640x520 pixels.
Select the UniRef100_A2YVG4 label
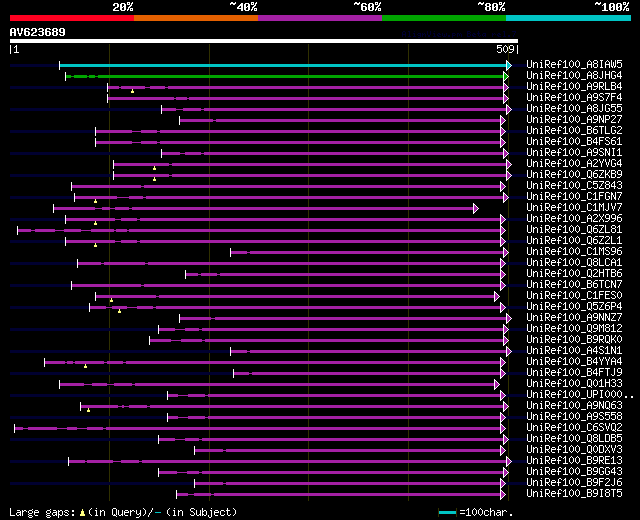point(574,164)
